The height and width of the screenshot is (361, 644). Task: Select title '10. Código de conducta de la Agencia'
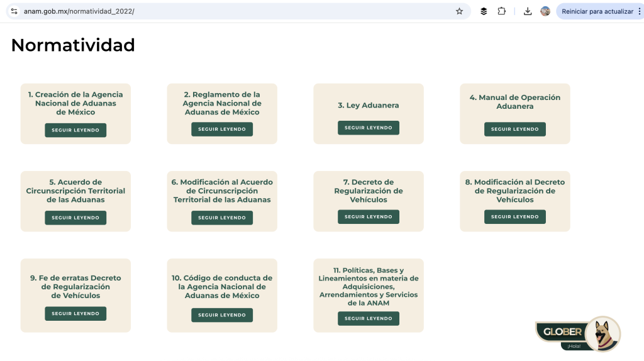(222, 287)
